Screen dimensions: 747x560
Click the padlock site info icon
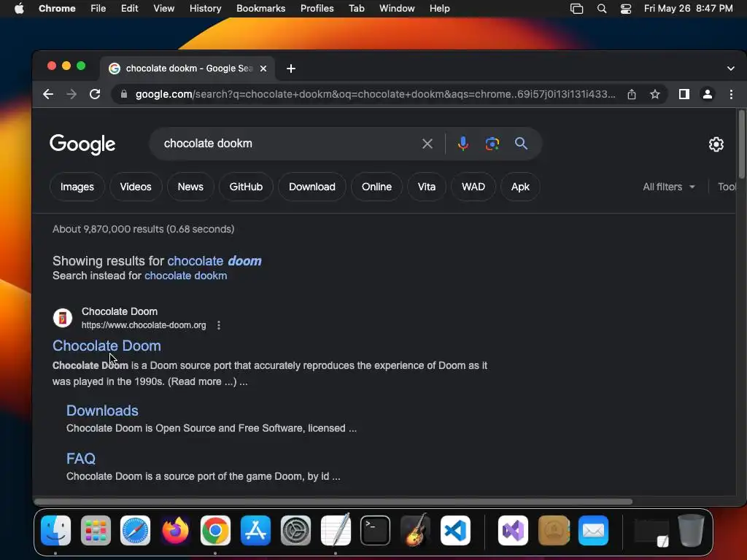(124, 94)
